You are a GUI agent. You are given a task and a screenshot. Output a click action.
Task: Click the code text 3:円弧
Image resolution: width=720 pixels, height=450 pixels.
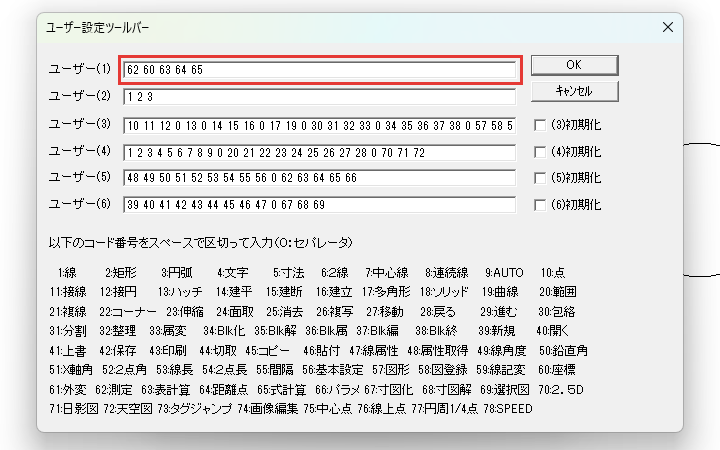(x=177, y=273)
